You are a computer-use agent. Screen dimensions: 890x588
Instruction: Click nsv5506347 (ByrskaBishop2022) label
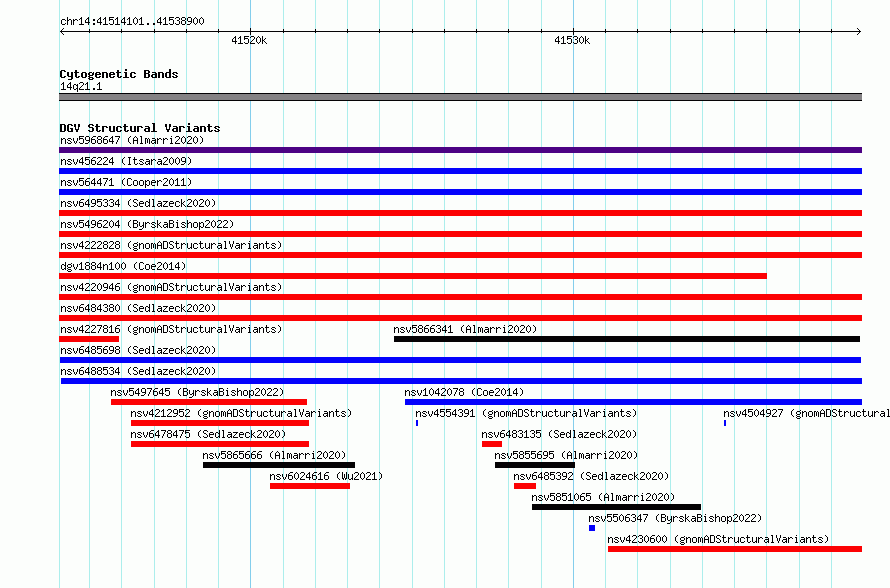(x=675, y=518)
